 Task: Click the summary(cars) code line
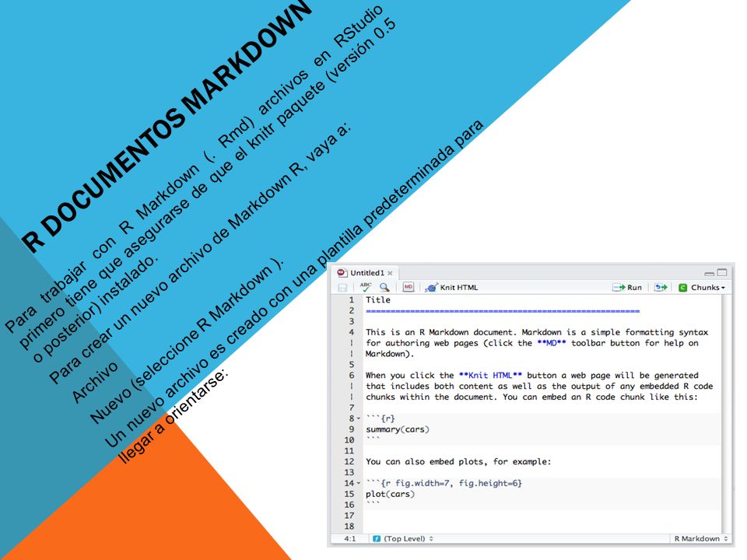[398, 429]
